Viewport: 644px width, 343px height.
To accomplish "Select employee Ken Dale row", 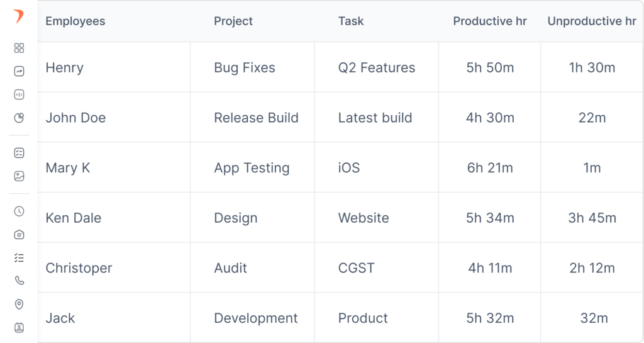I will (73, 218).
